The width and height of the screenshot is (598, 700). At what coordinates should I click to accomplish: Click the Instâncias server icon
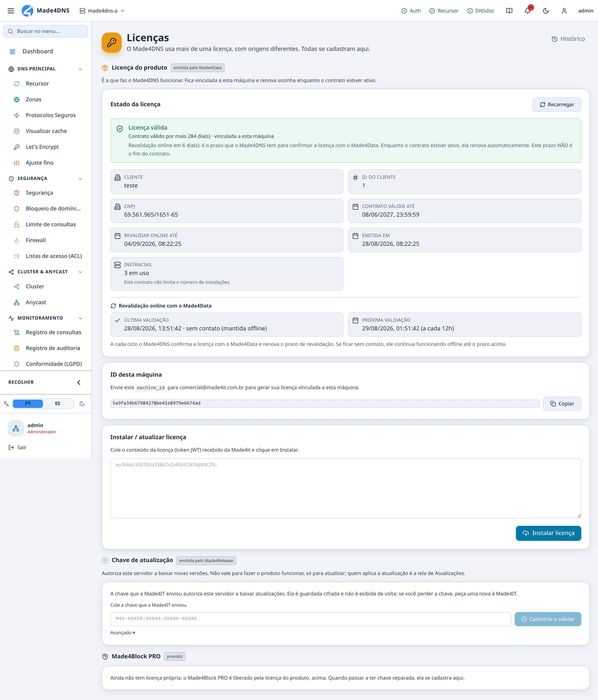[x=118, y=265]
